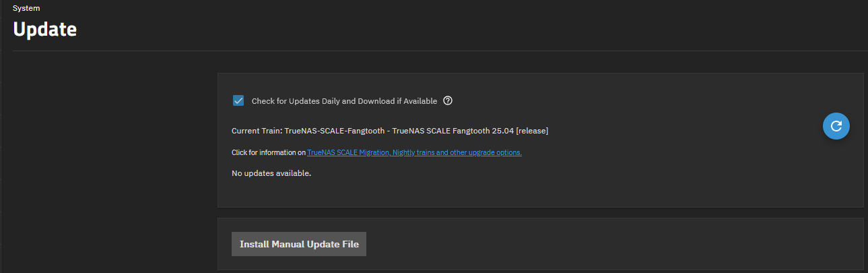Click the 'No updates available.' status message
The height and width of the screenshot is (273, 868).
(271, 173)
